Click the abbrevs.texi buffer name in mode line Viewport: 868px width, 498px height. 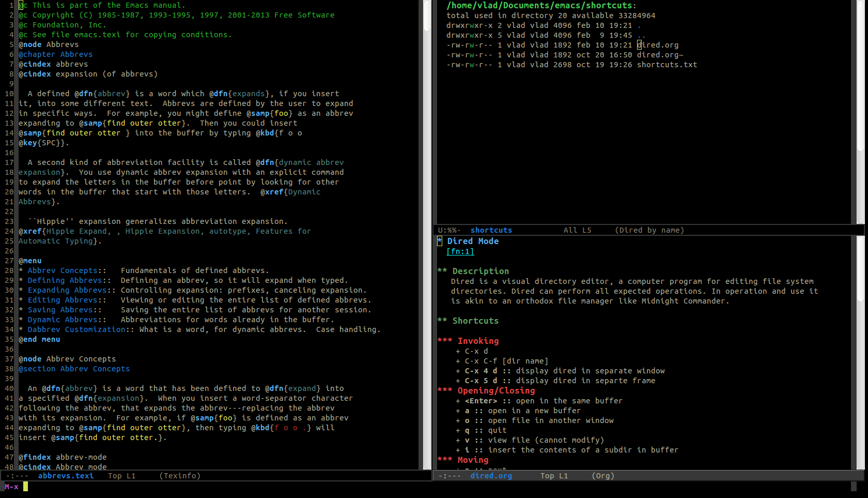coord(66,476)
